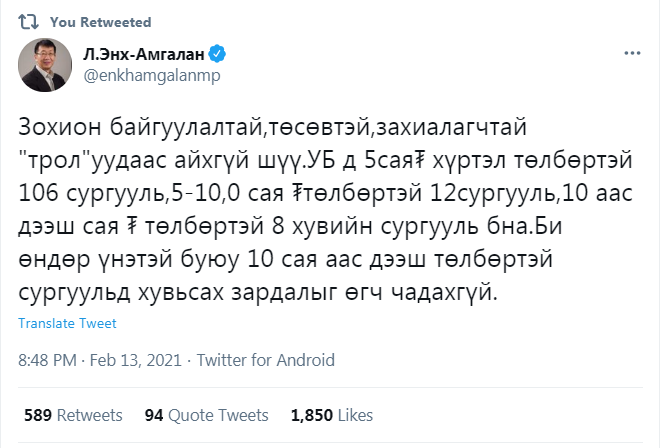View the 589 Retweets list
662x448 pixels.
(x=73, y=415)
